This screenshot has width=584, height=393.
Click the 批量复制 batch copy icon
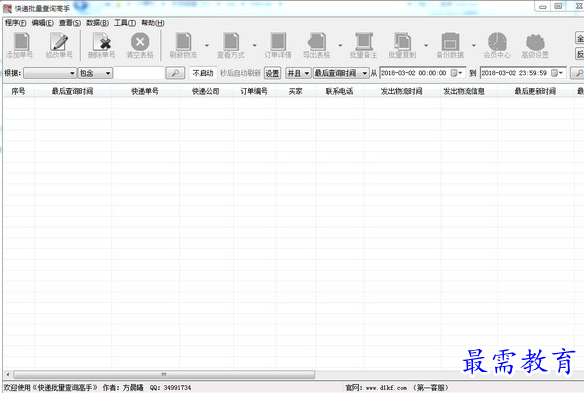point(402,42)
